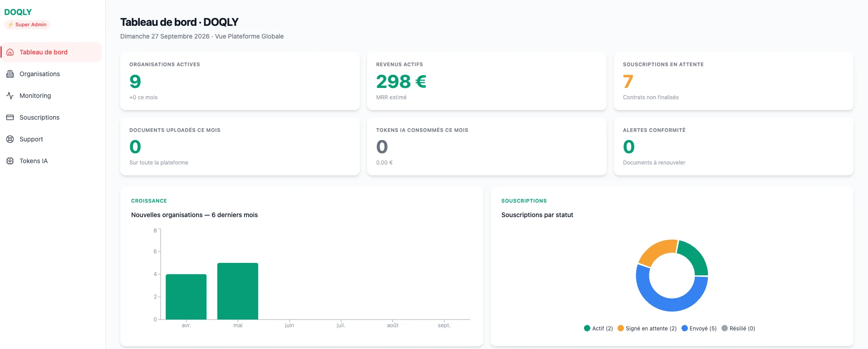Click the Support lifebuoy icon
The image size is (868, 349).
(x=10, y=139)
